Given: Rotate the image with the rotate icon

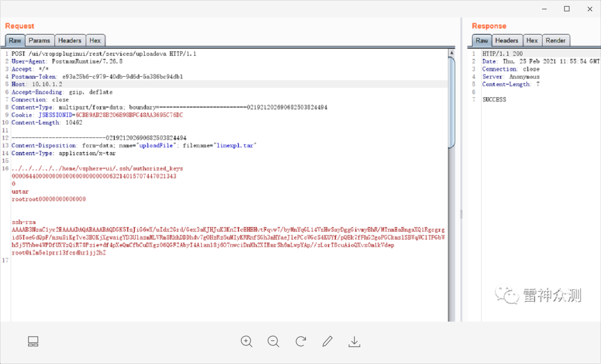Looking at the screenshot, I should point(300,342).
